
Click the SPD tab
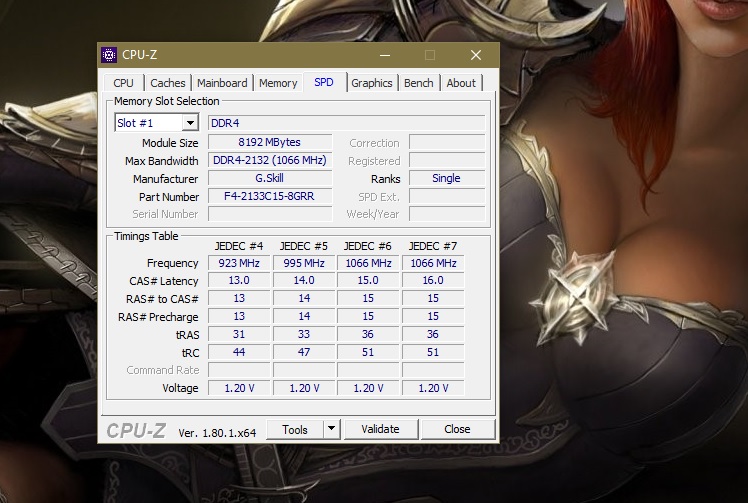(324, 82)
